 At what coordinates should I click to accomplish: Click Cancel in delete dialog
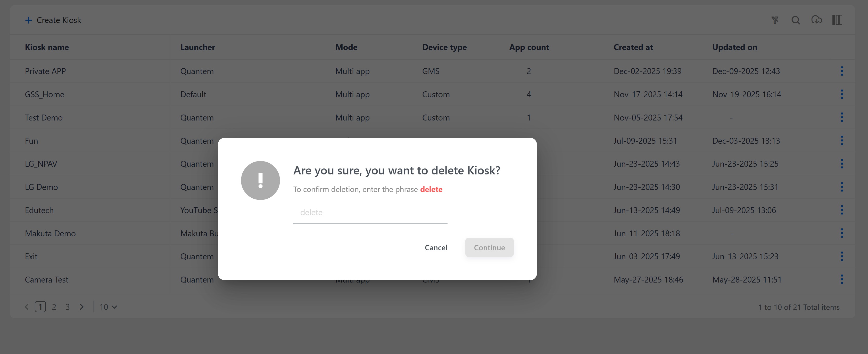436,247
